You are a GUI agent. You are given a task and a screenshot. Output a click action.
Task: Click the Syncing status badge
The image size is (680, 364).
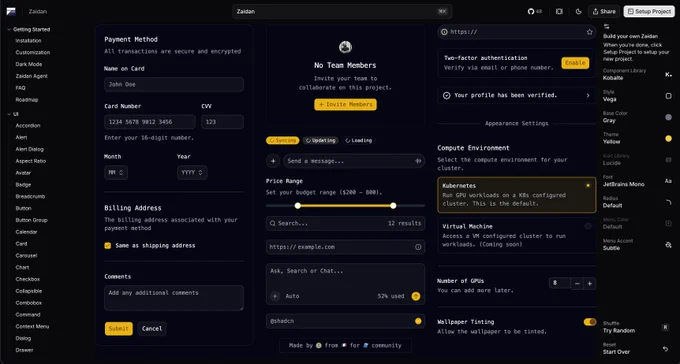[282, 141]
